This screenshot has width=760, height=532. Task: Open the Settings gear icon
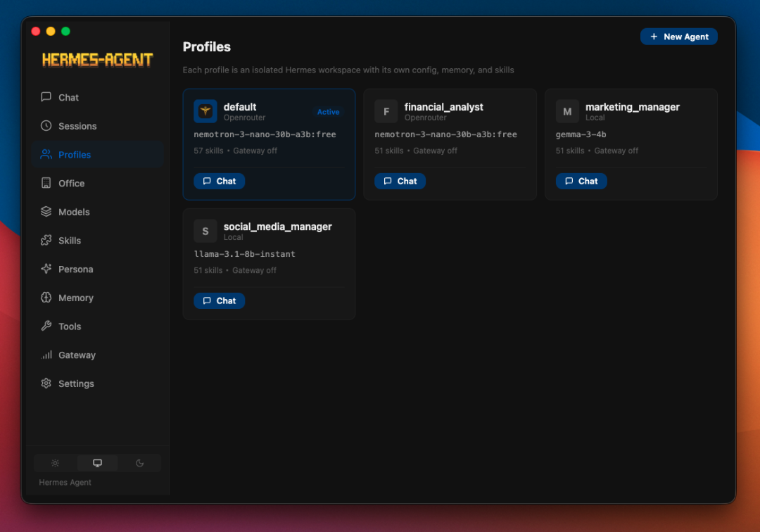click(46, 384)
